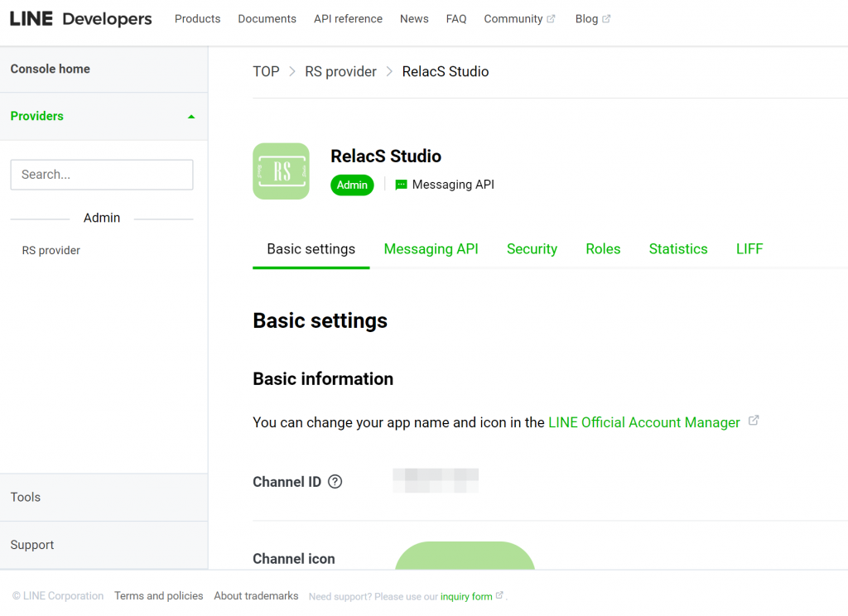Open the inquiry form link
Viewport: 848px width, 616px height.
click(x=466, y=596)
